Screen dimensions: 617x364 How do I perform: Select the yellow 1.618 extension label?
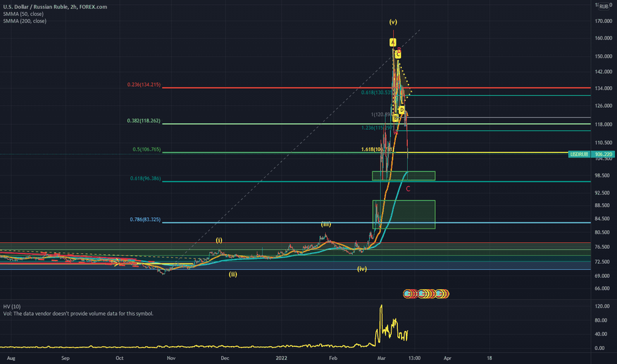[377, 150]
